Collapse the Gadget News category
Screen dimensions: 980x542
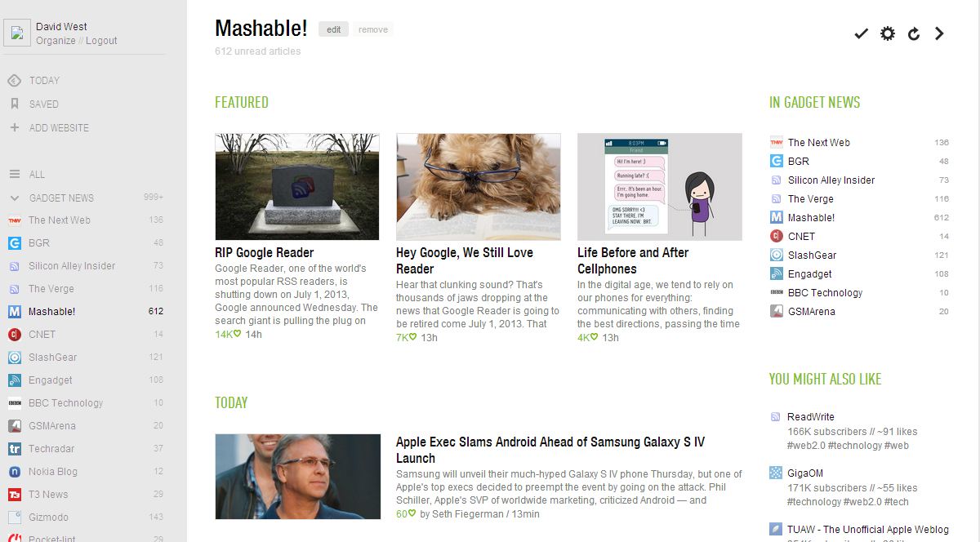tap(14, 198)
